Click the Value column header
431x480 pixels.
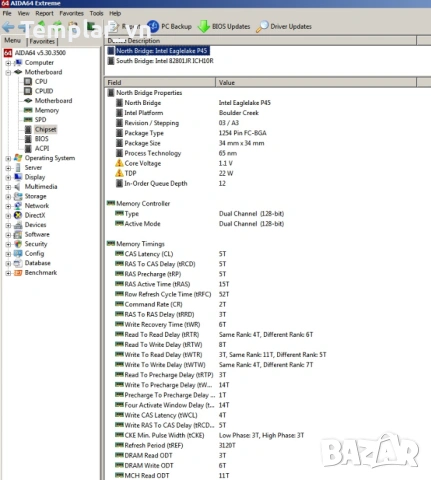(x=316, y=82)
